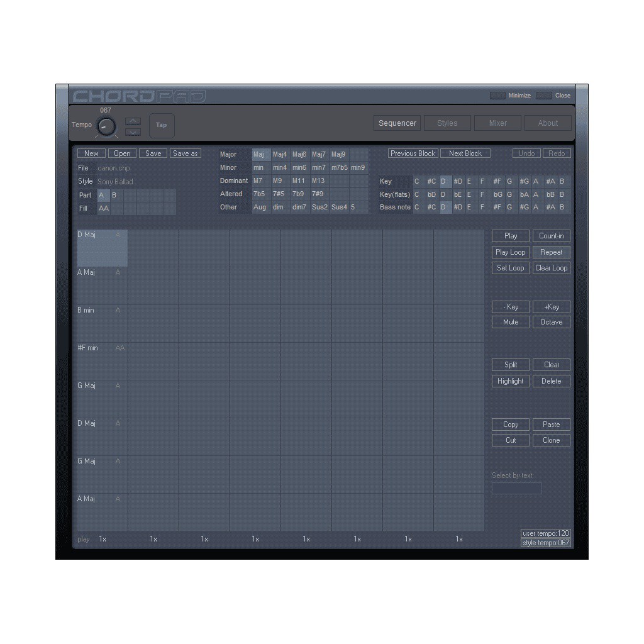Save the current chord file
This screenshot has width=644, height=644.
(153, 153)
